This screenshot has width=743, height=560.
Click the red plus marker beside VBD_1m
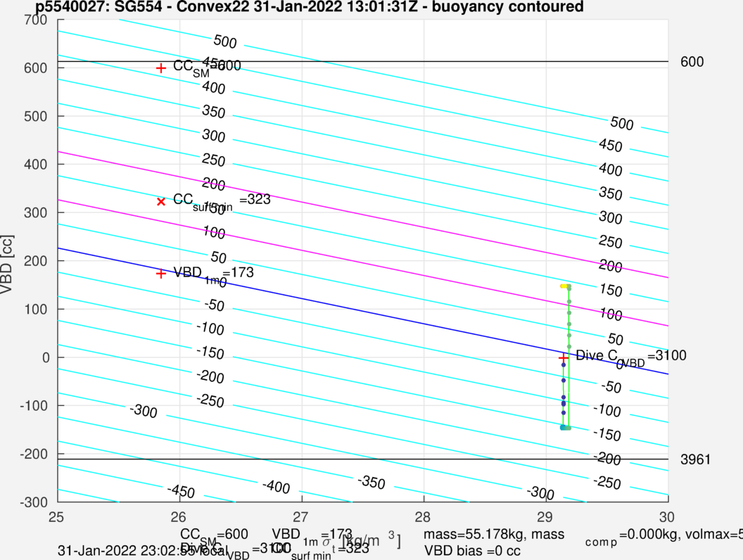(161, 274)
